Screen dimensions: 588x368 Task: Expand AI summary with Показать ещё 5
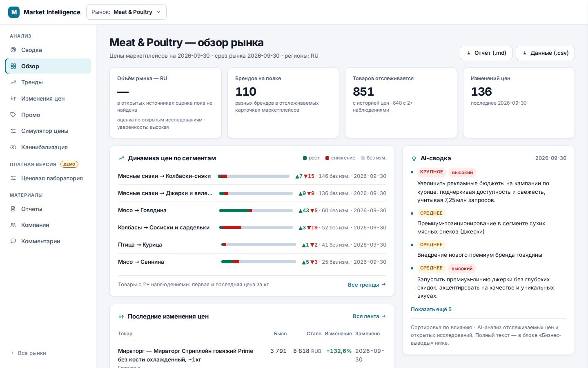tap(431, 310)
